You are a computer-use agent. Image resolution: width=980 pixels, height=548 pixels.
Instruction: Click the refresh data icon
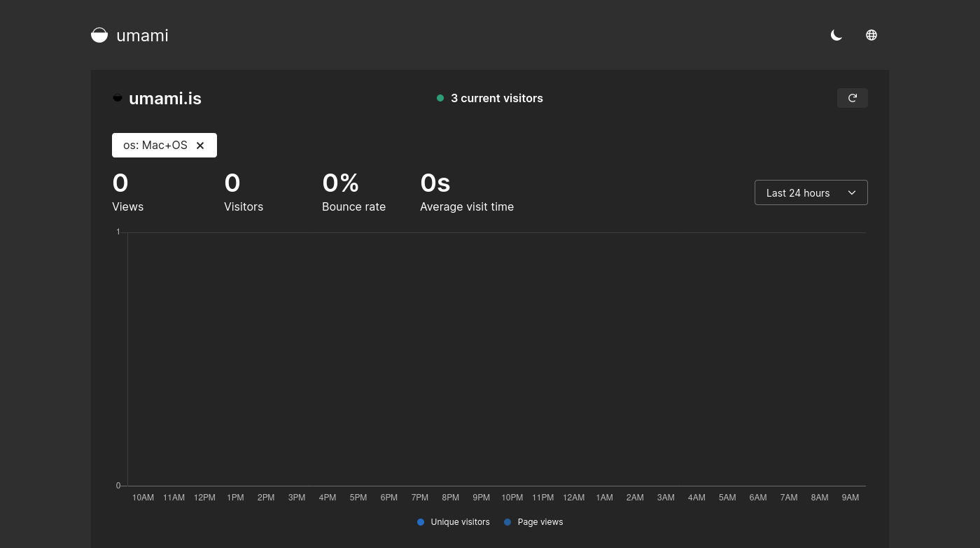853,98
